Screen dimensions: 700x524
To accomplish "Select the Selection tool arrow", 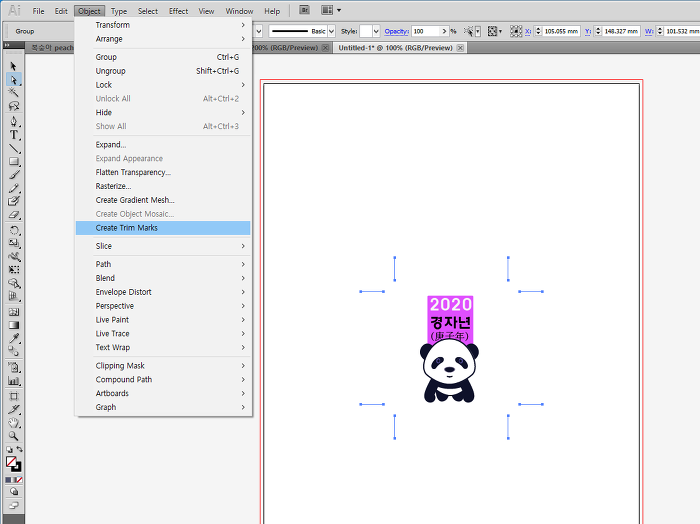I will pyautogui.click(x=14, y=66).
